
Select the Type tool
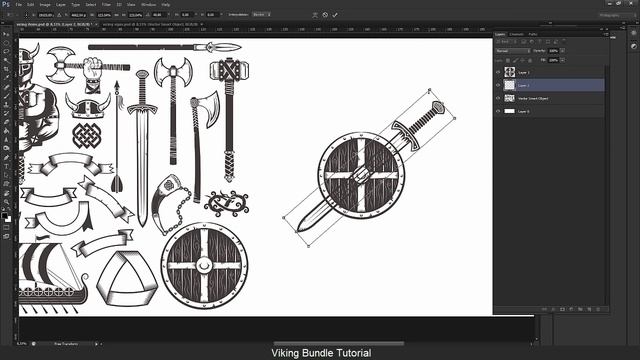6,166
